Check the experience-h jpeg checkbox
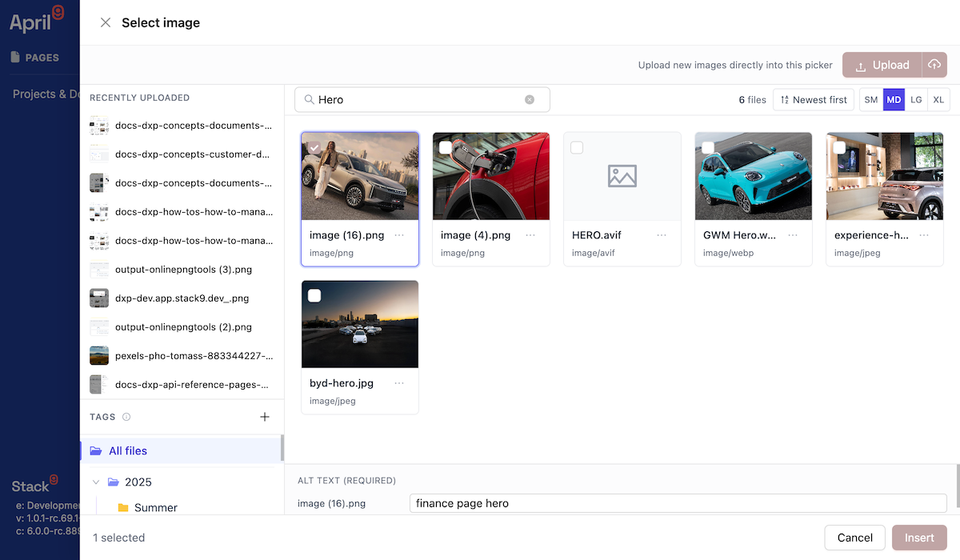The width and height of the screenshot is (960, 560). (839, 148)
